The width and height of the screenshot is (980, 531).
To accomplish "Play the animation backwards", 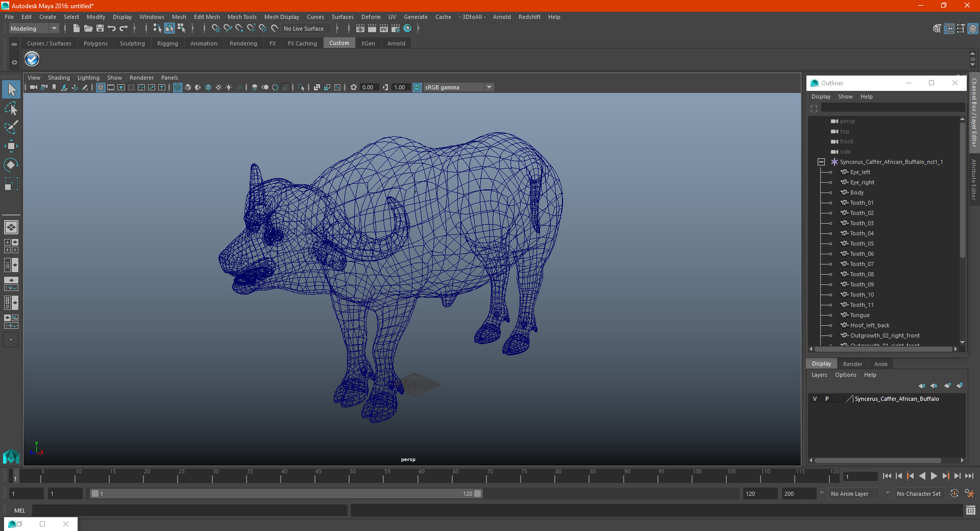I will [x=922, y=476].
